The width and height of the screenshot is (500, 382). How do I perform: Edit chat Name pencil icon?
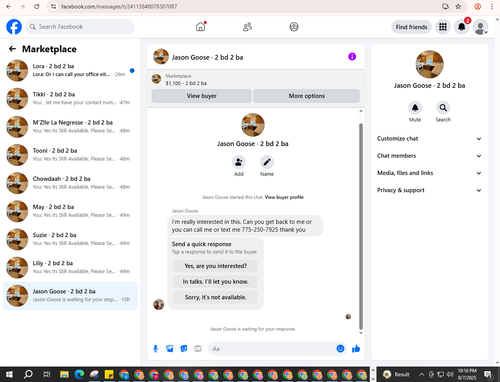point(267,162)
